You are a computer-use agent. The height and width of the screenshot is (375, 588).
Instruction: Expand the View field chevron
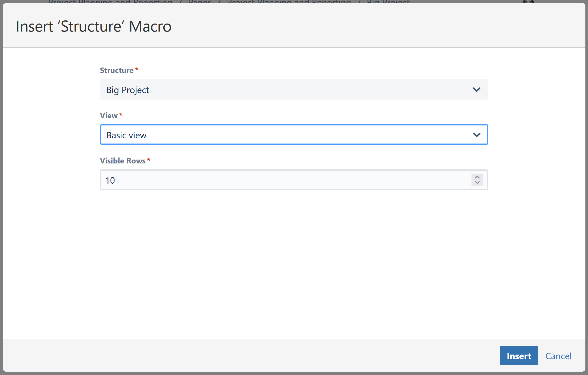pos(476,134)
